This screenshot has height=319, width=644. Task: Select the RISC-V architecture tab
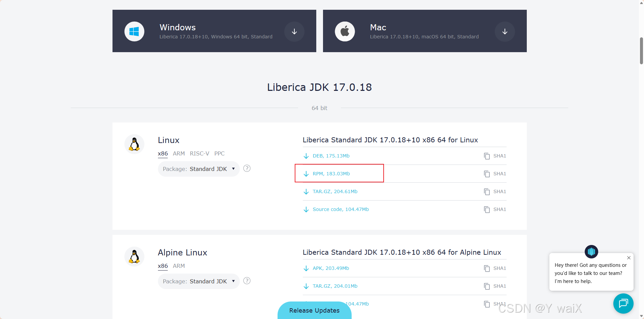199,153
